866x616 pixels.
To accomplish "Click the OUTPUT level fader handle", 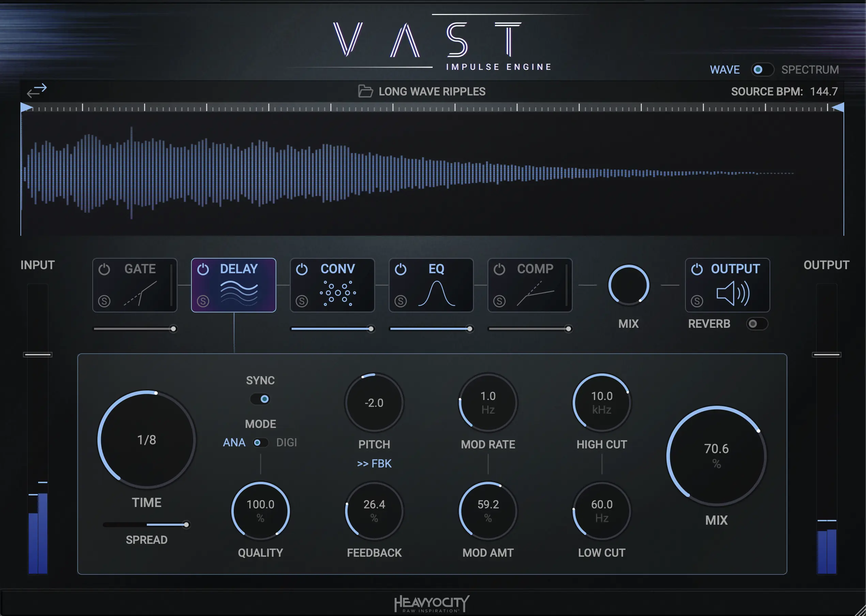I will coord(826,355).
